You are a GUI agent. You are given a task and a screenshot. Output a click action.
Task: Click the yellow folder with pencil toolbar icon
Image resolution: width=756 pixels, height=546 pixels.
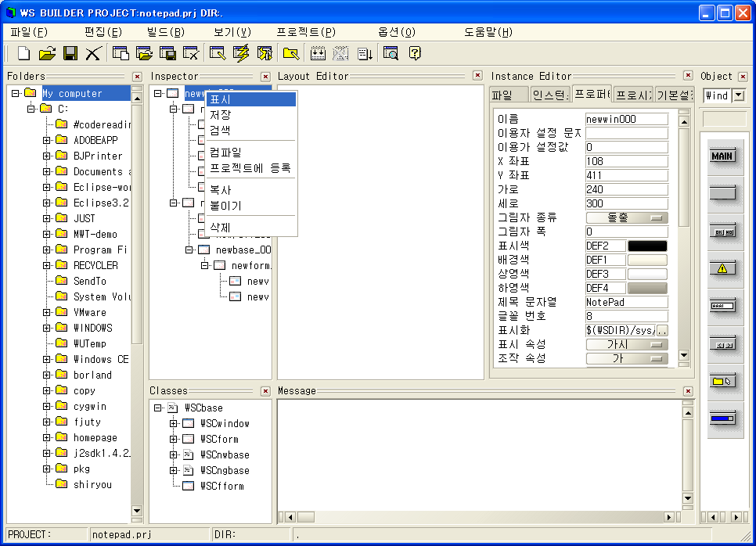[290, 53]
